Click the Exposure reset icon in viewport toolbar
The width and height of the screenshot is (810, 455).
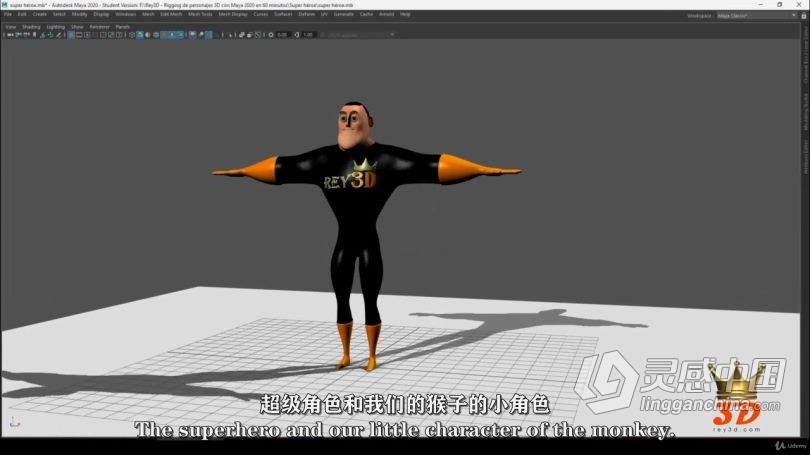[x=269, y=34]
